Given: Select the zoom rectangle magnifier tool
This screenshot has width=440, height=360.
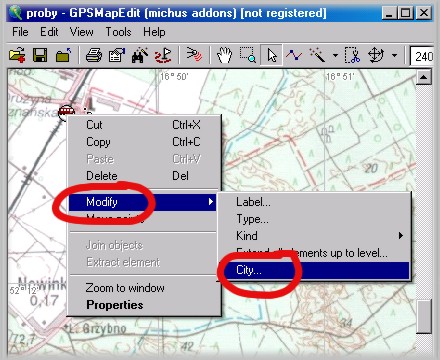Looking at the screenshot, I should 248,55.
